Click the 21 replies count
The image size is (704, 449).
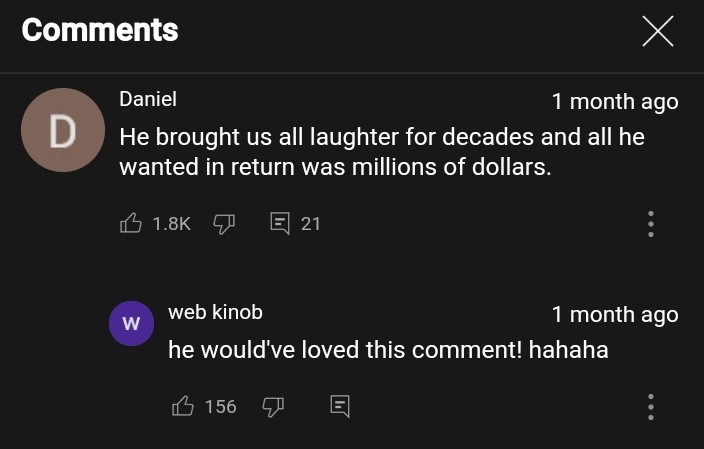311,224
